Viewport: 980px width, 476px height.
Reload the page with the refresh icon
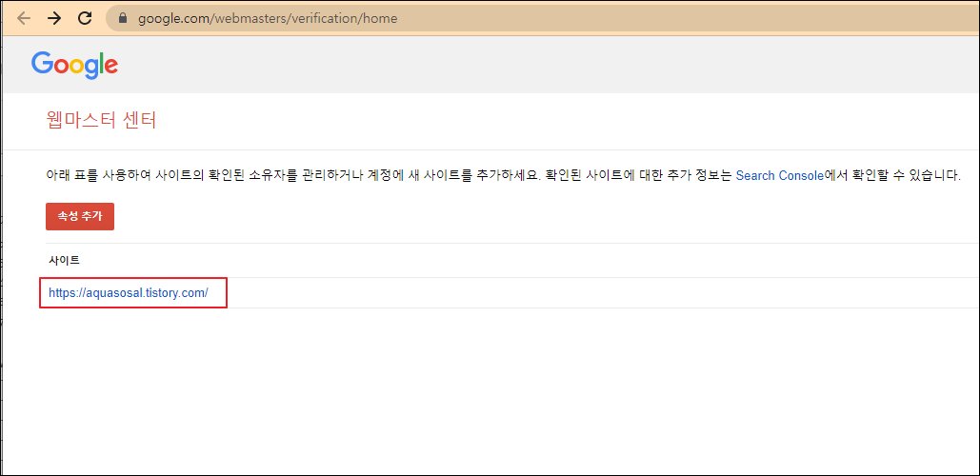tap(85, 18)
